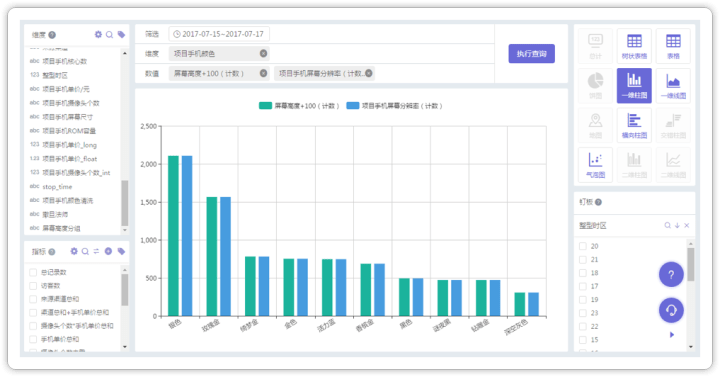The image size is (720, 377).
Task: Check the value 17 checkbox in 整型时区
Action: point(583,286)
